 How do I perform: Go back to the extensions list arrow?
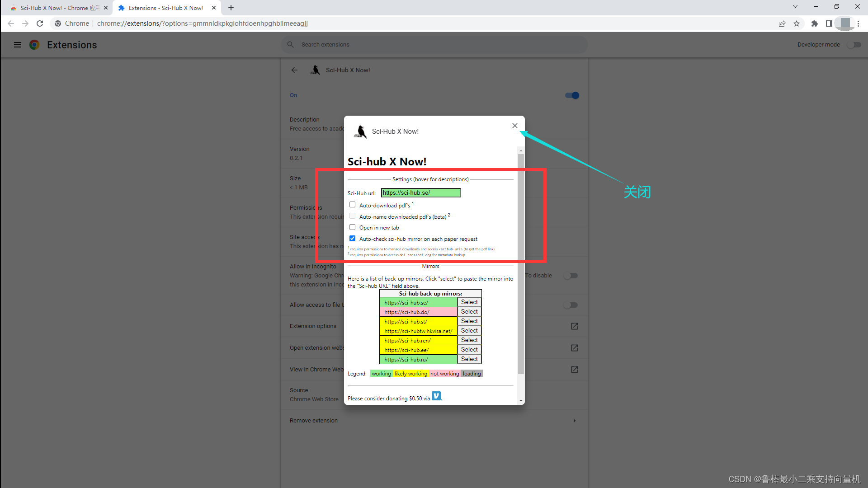pos(294,70)
